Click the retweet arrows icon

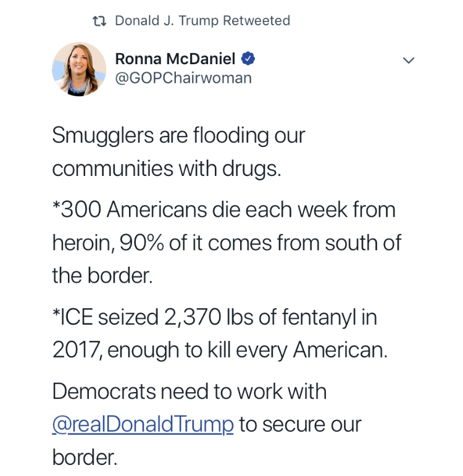[99, 21]
